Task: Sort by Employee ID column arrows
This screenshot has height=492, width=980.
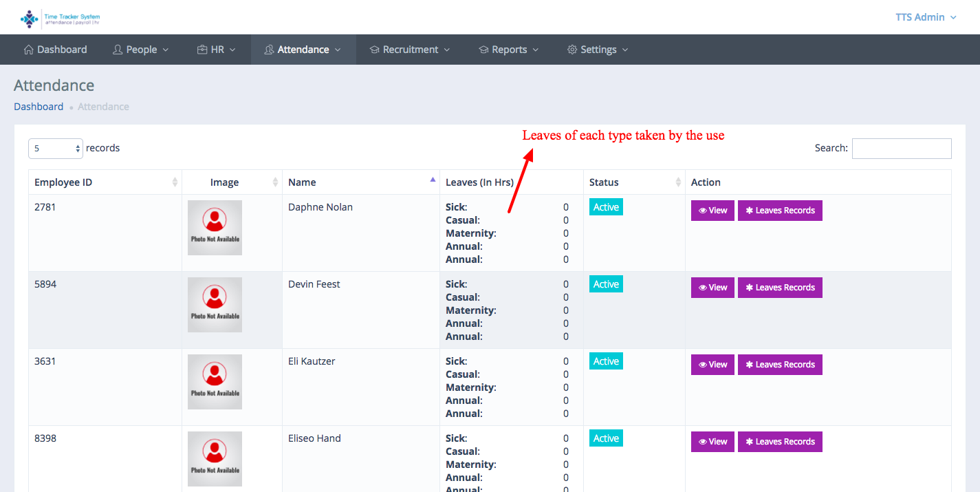Action: [x=175, y=182]
